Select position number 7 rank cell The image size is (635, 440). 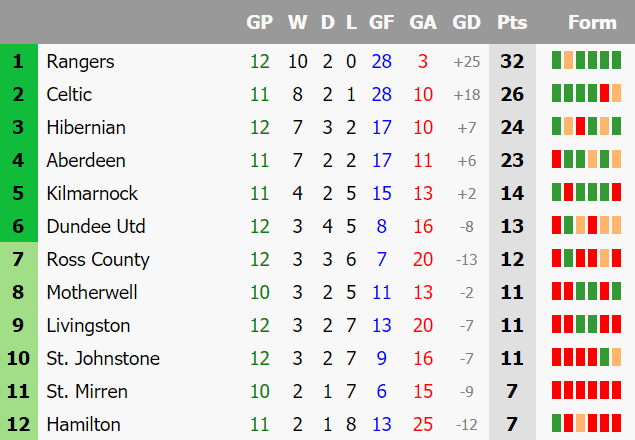click(19, 259)
